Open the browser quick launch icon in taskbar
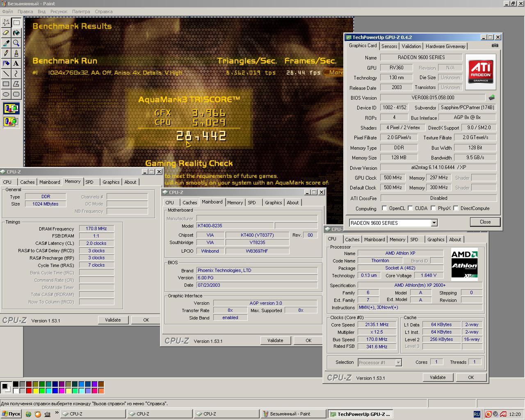 coord(28,414)
